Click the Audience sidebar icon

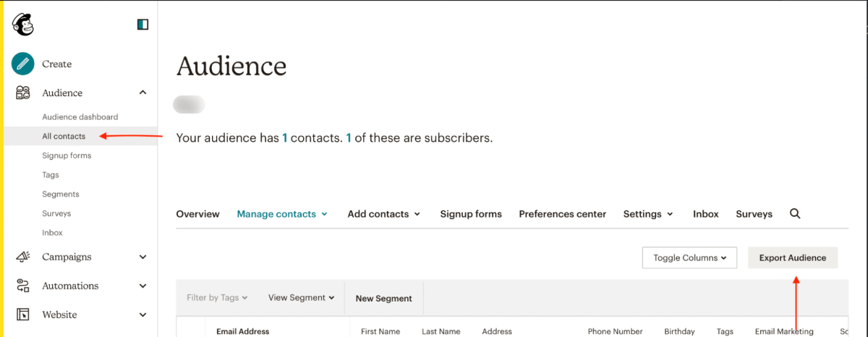pyautogui.click(x=23, y=93)
